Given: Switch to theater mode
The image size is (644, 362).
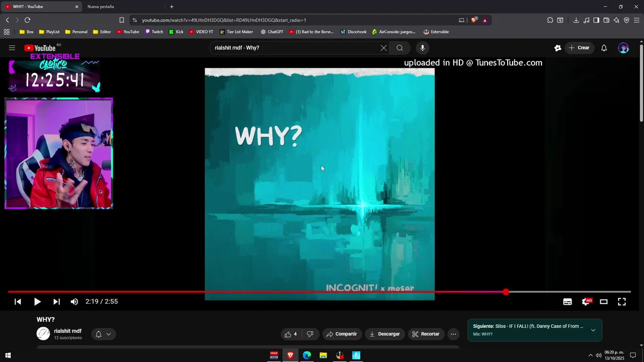Looking at the screenshot, I should 604,302.
